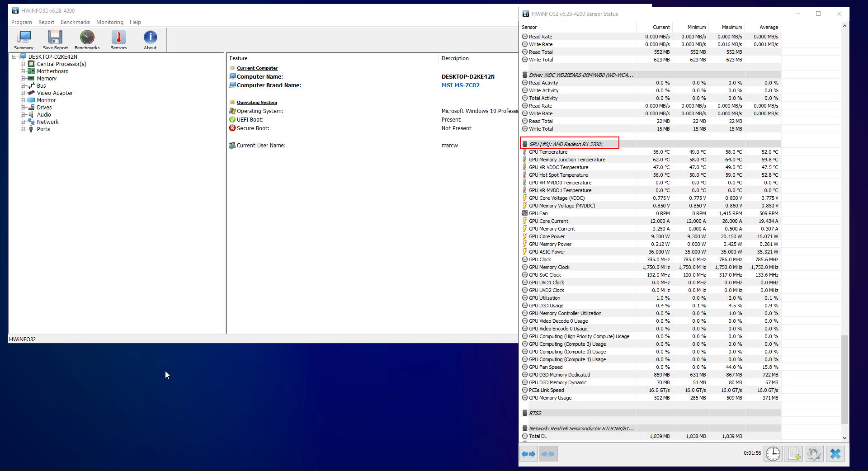868x471 pixels.
Task: Click the thermometer icon on the GPU Temperature row
Action: click(524, 152)
